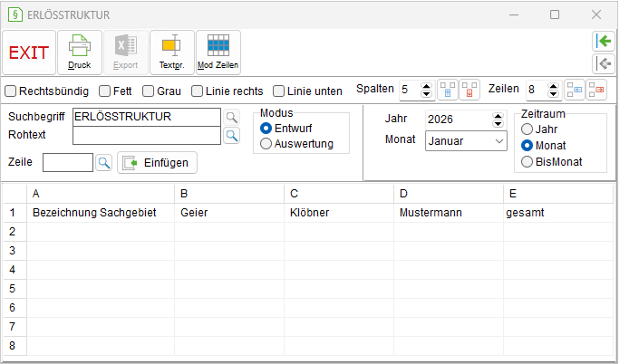Enable the Linie rechts checkbox
Image resolution: width=619 pixels, height=364 pixels.
click(x=197, y=91)
